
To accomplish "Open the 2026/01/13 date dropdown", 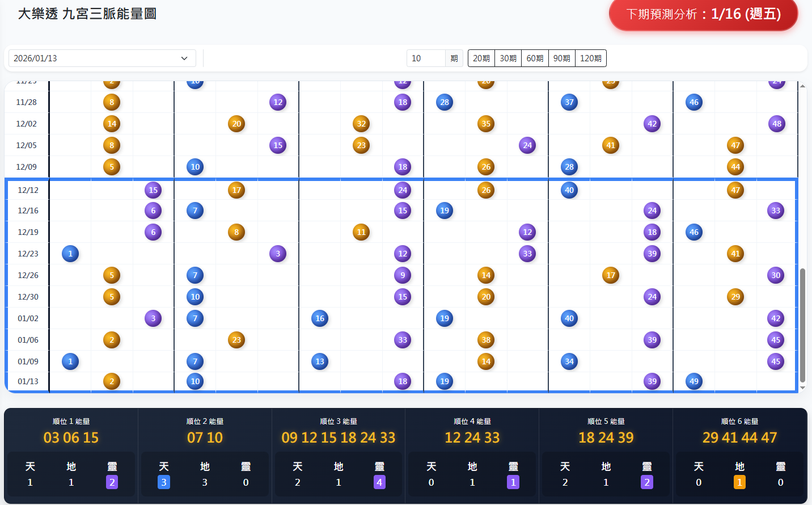I will click(102, 58).
